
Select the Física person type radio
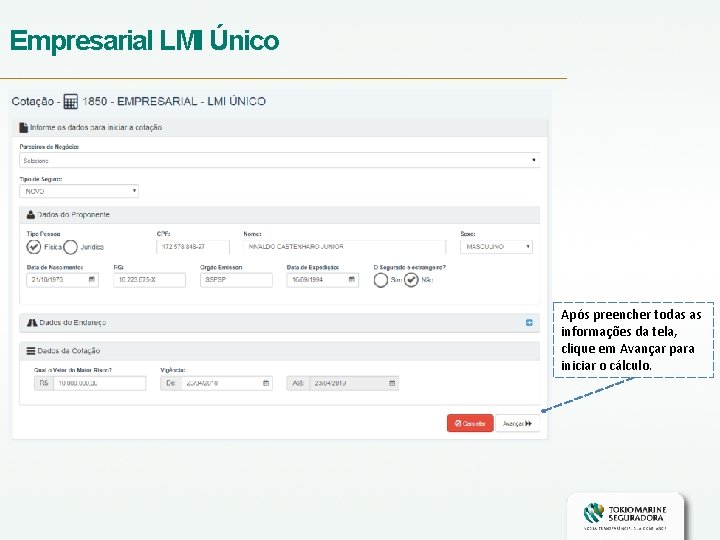[x=34, y=247]
